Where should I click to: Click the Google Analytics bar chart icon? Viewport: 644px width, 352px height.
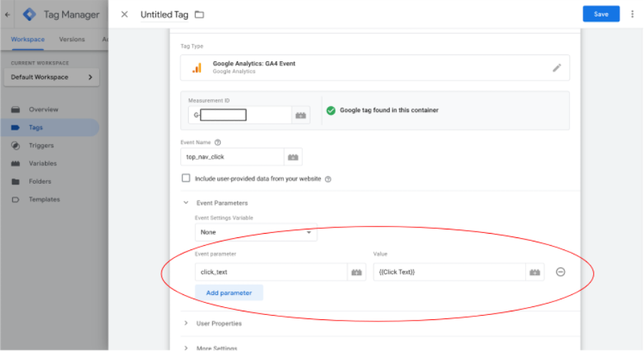point(197,68)
